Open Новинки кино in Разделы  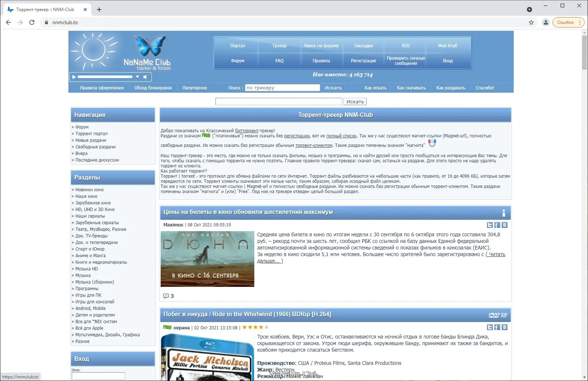[x=90, y=190]
